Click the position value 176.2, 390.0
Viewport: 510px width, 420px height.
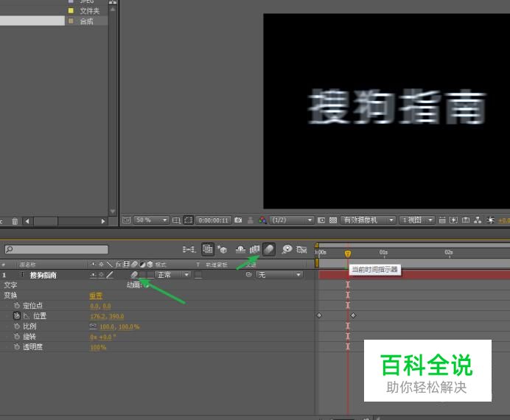tap(107, 316)
